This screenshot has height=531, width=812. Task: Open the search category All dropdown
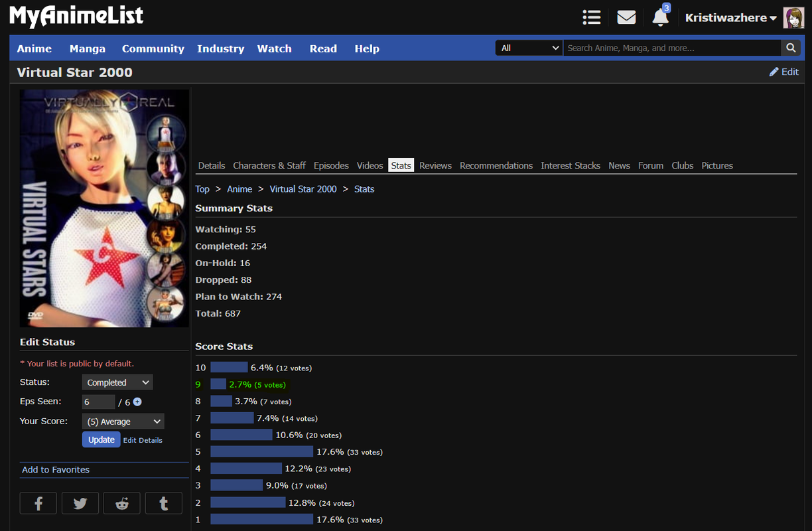(529, 48)
